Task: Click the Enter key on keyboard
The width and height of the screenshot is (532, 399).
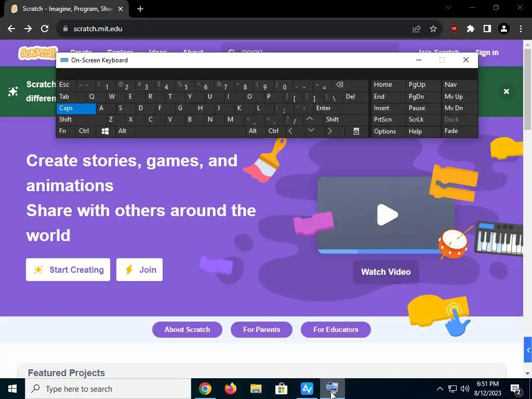Action: click(x=341, y=108)
